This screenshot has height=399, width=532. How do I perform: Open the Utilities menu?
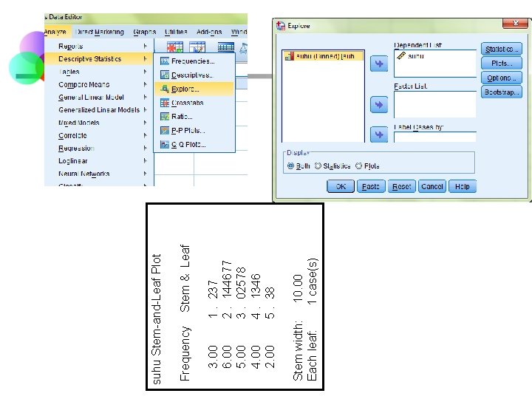[x=176, y=32]
